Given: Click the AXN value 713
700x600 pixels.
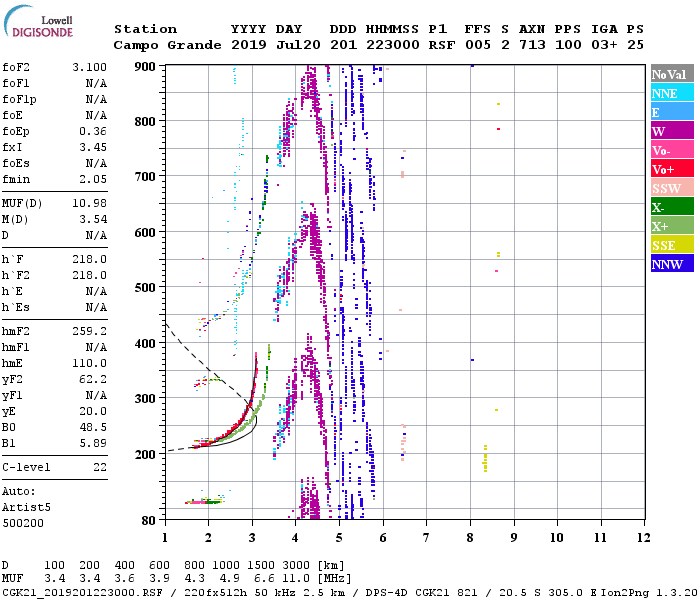Looking at the screenshot, I should click(x=532, y=45).
